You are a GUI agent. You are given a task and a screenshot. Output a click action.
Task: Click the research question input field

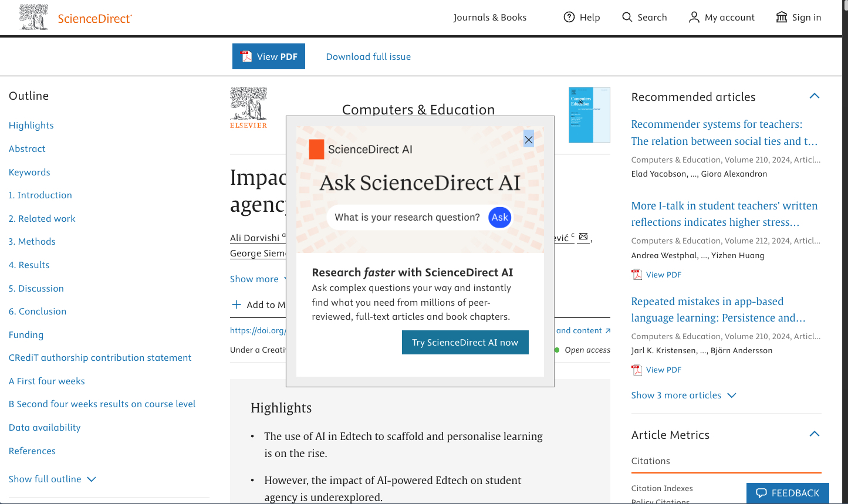407,217
